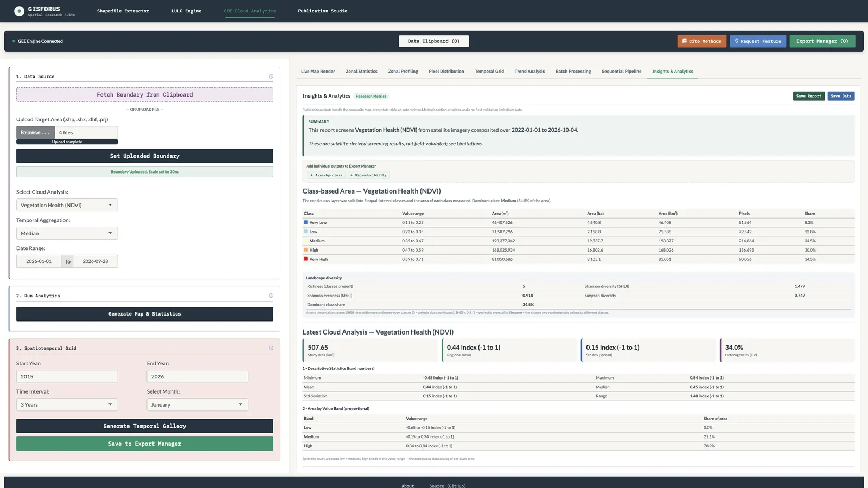Switch to the Zonal Statistics tab
The image size is (868, 488).
click(x=361, y=72)
